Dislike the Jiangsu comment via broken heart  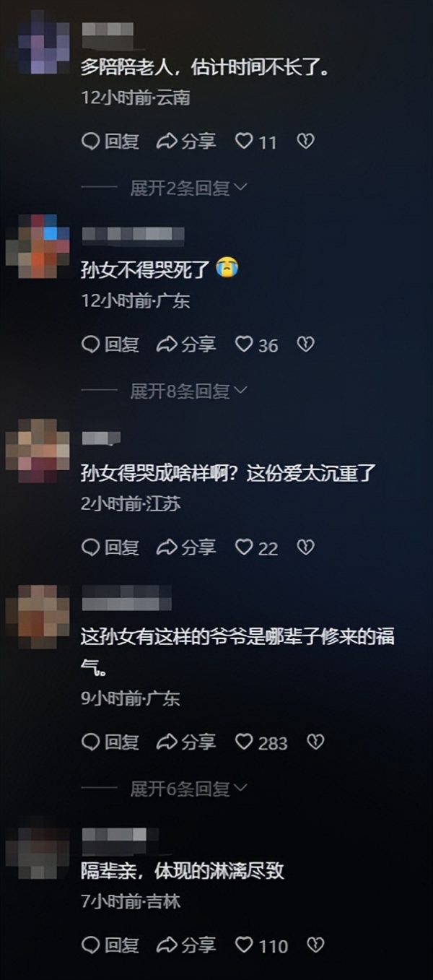click(x=306, y=547)
